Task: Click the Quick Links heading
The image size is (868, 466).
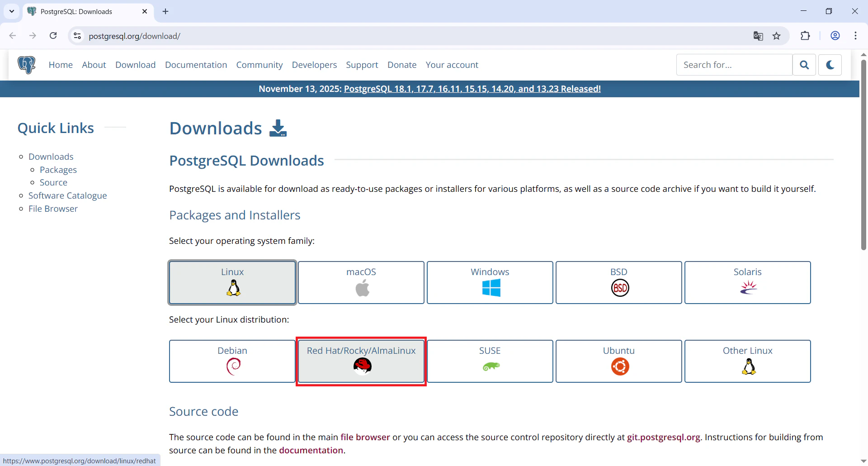Action: (56, 128)
